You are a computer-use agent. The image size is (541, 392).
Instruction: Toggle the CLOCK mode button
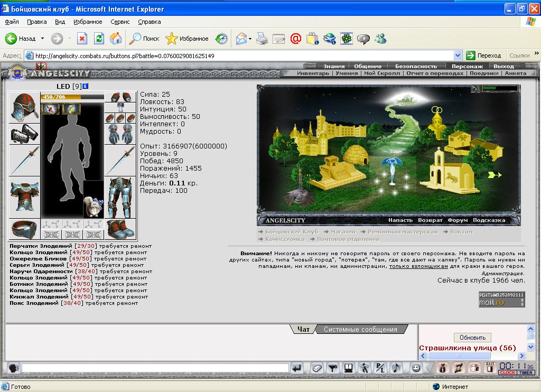click(507, 372)
